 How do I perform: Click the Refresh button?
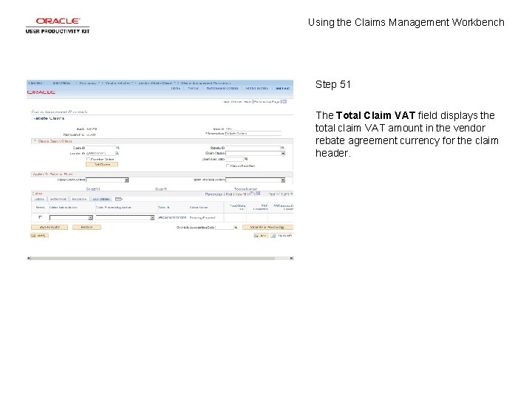click(x=86, y=228)
